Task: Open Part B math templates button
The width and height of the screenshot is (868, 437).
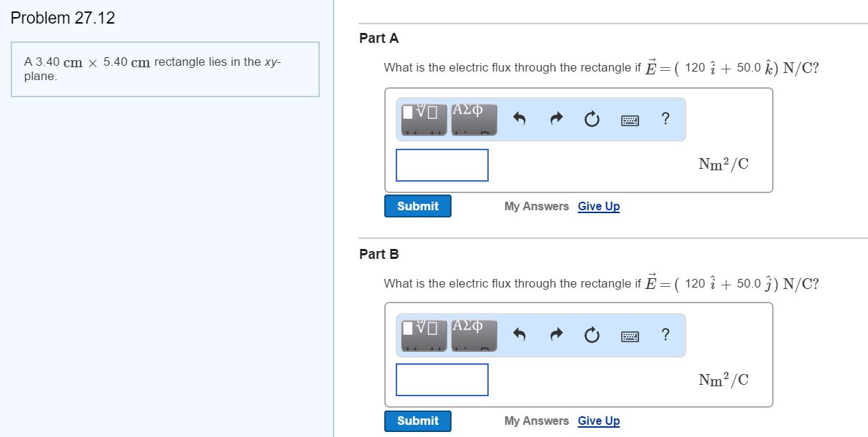Action: click(423, 335)
